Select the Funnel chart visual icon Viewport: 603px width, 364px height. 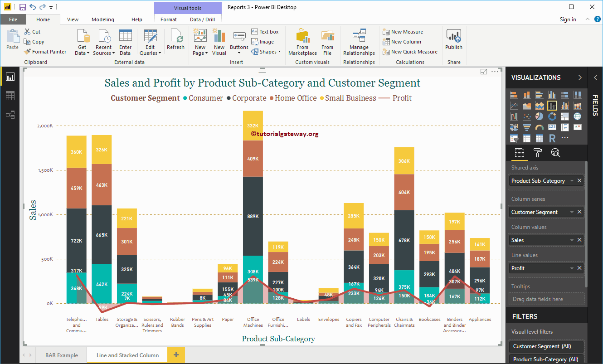526,127
